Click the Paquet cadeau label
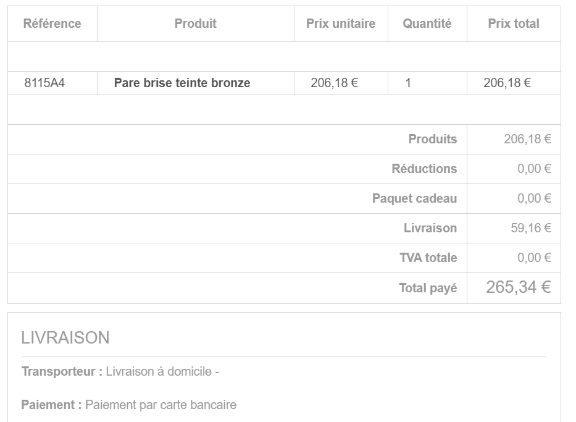Screen dimensions: 576x422 pos(415,199)
